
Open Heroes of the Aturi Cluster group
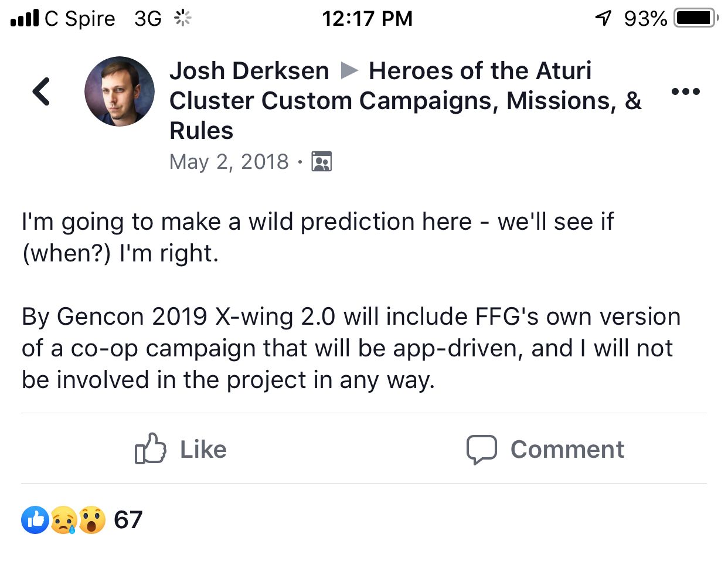tap(404, 100)
